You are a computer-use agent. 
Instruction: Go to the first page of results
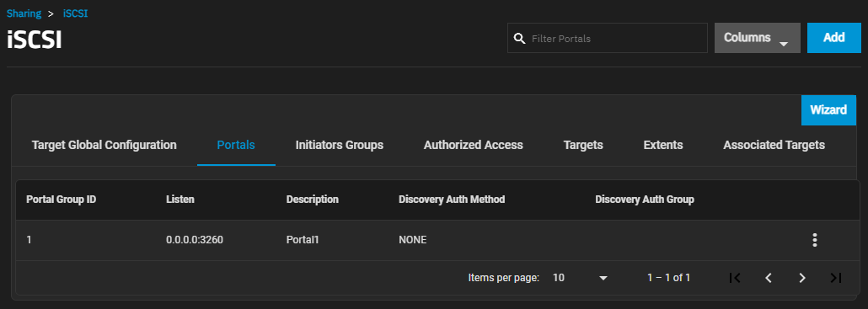(735, 278)
